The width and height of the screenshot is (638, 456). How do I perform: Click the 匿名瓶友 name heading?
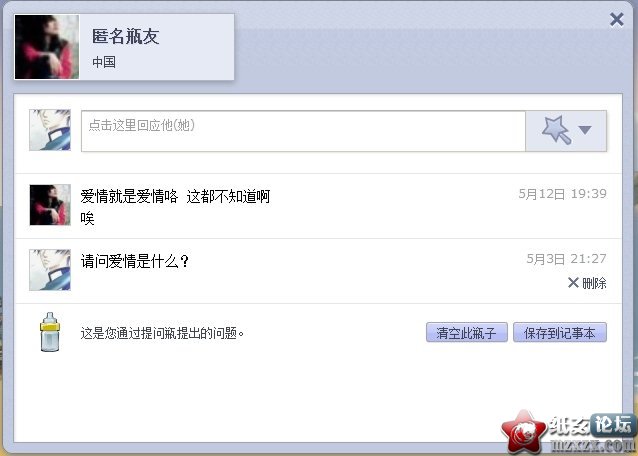coord(125,36)
